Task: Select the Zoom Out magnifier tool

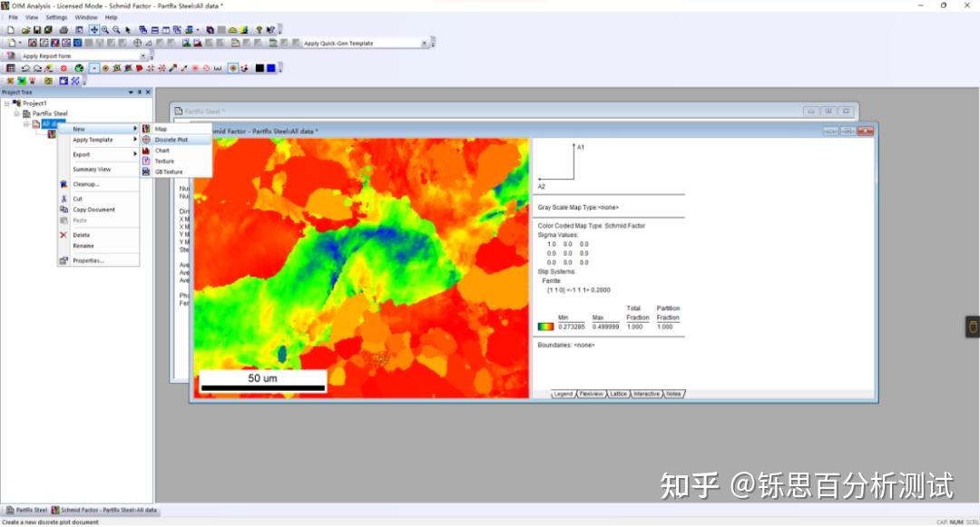Action: point(116,30)
